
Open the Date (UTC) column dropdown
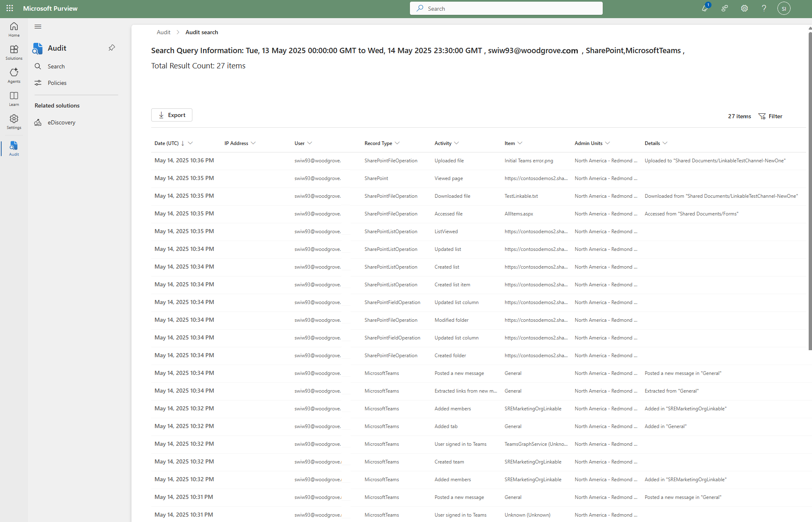190,143
